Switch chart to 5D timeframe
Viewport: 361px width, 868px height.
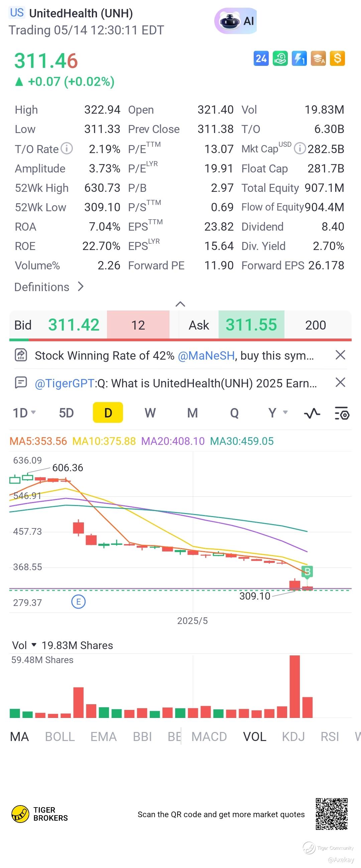pyautogui.click(x=67, y=413)
